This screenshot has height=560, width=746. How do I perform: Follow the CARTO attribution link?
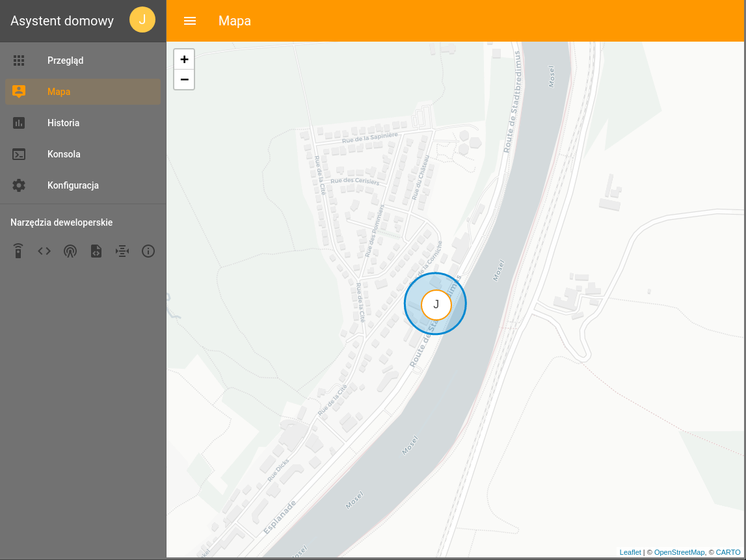click(x=728, y=552)
